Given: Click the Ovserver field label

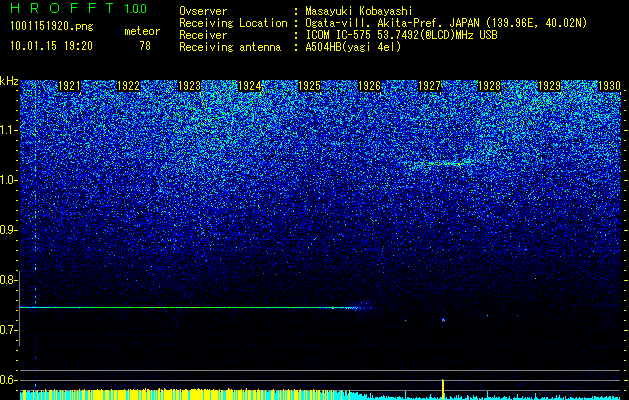Looking at the screenshot, I should pos(203,11).
